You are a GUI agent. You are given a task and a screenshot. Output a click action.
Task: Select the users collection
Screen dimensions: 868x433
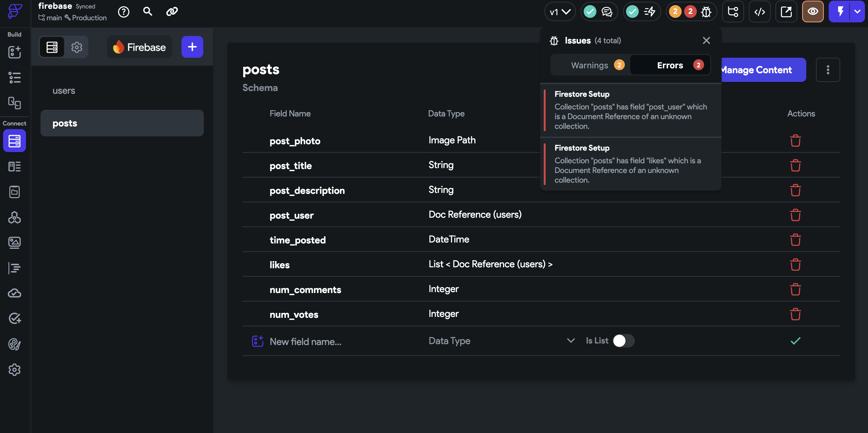click(x=64, y=91)
